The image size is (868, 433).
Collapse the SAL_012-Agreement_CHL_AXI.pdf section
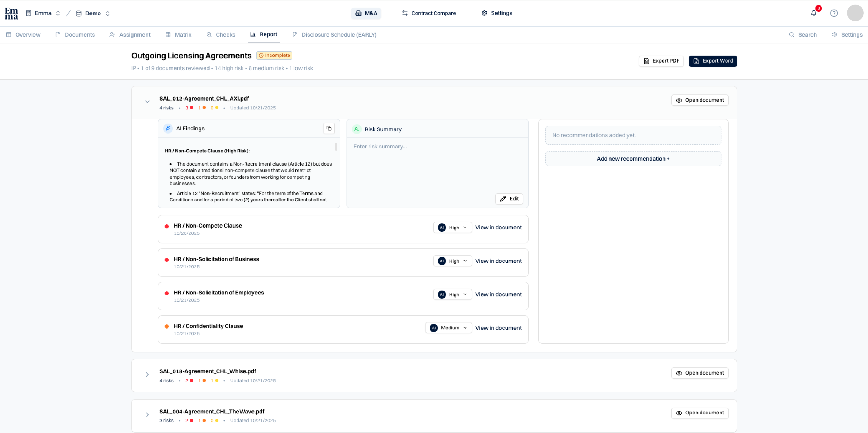coord(147,102)
